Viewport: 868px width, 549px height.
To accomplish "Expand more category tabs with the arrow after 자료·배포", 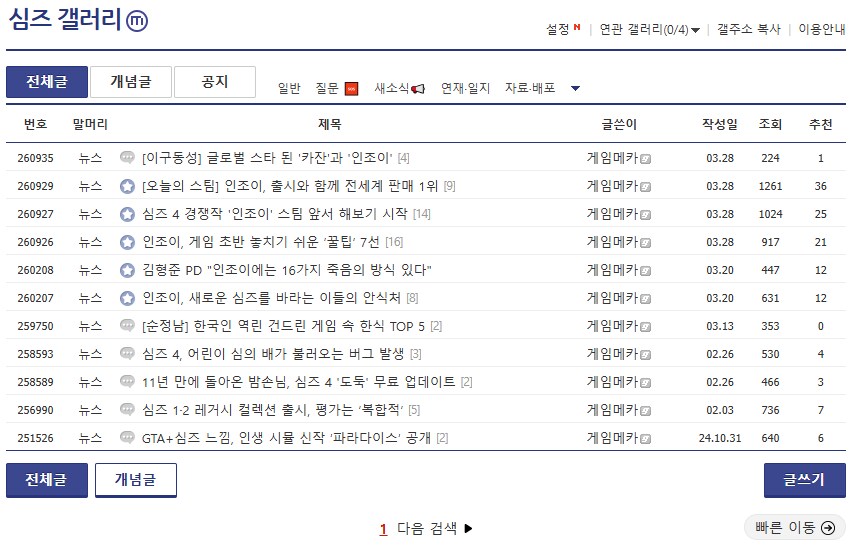I will [x=575, y=89].
